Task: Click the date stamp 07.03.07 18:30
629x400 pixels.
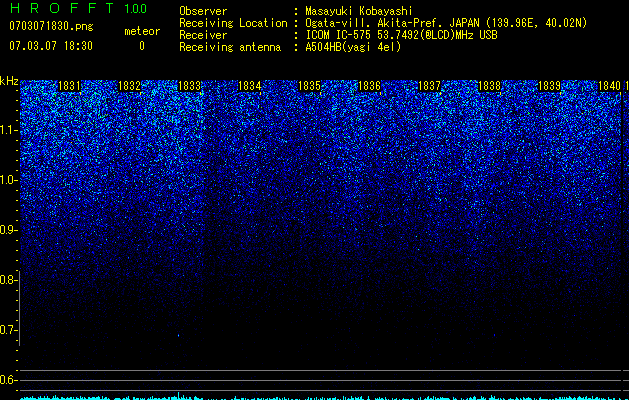Action: pos(51,46)
